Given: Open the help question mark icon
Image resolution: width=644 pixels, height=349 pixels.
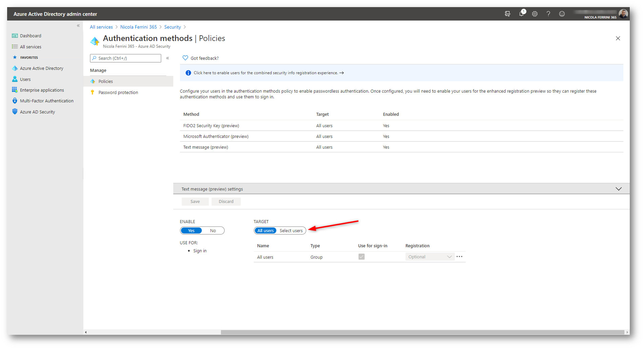Looking at the screenshot, I should tap(548, 14).
